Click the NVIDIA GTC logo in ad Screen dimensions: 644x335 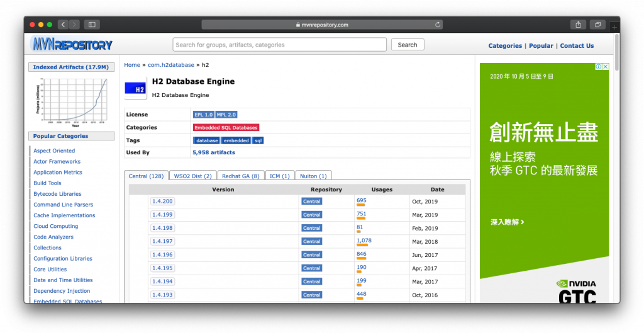(577, 292)
